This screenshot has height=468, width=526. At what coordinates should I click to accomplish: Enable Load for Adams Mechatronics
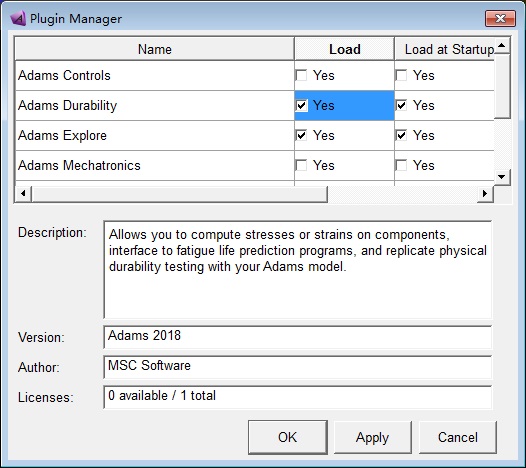click(x=301, y=165)
